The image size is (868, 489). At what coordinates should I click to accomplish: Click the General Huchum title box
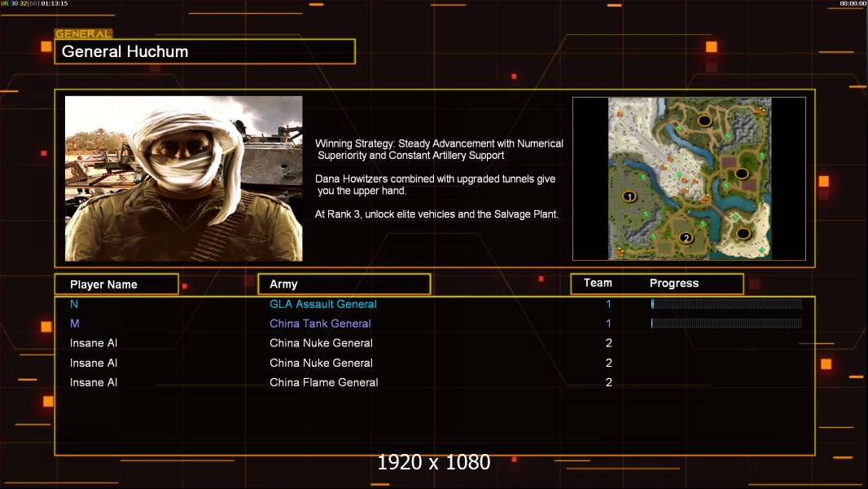click(x=205, y=51)
